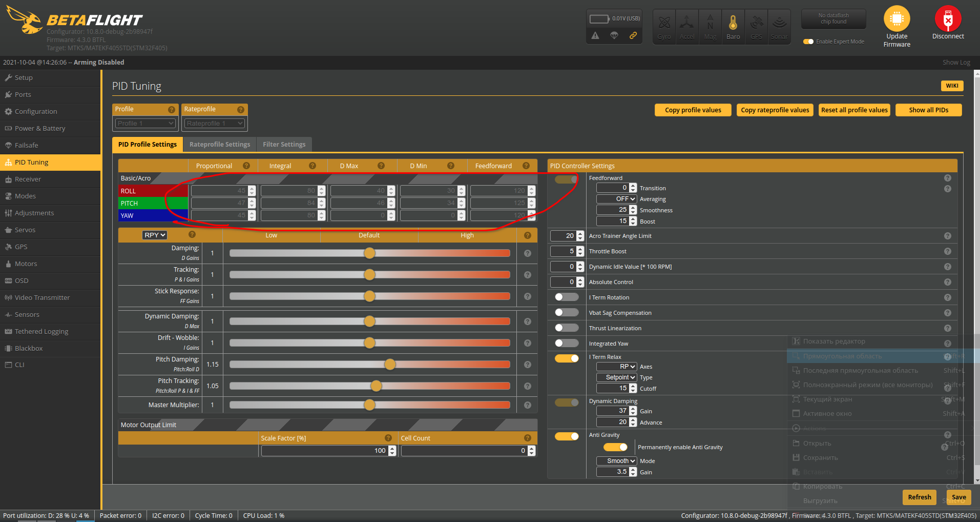Open the Profile 1 dropdown
Image resolution: width=980 pixels, height=522 pixels.
pos(145,124)
